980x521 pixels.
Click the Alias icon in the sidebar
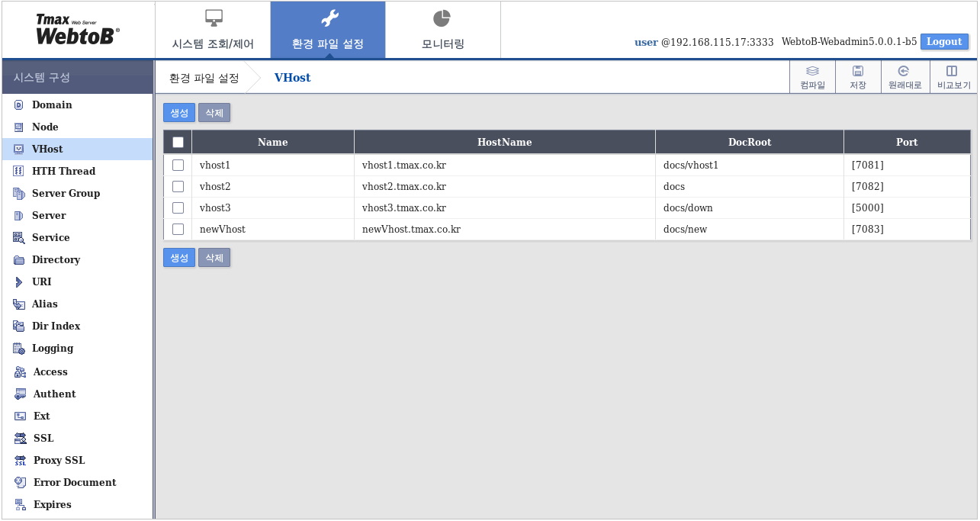tap(19, 304)
